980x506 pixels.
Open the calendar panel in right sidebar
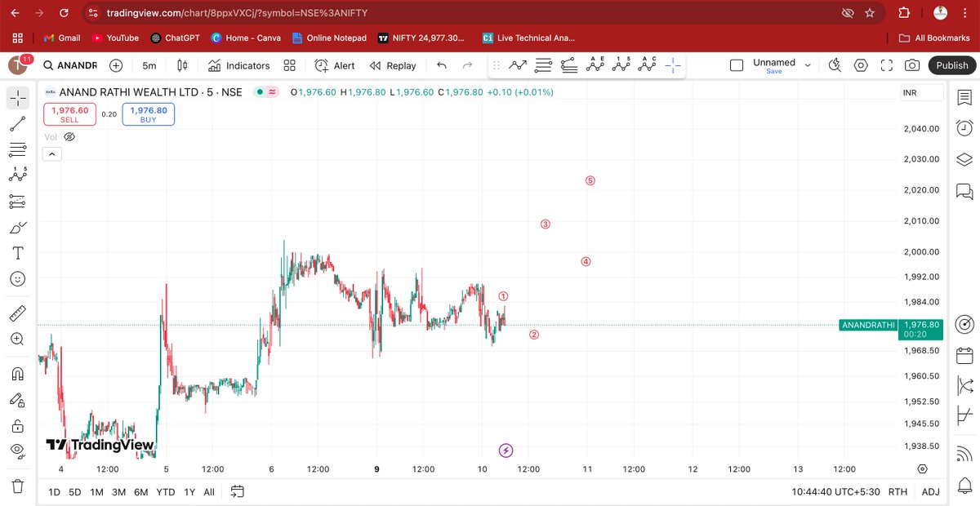[964, 355]
